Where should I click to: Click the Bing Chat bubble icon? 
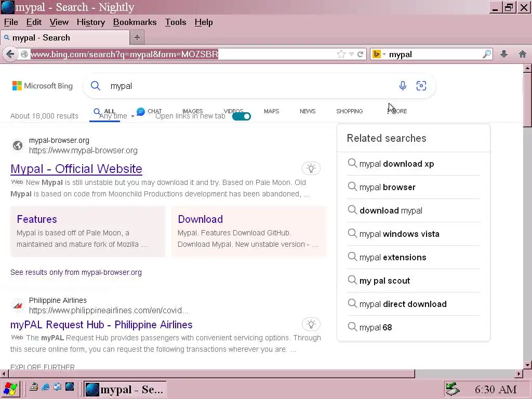click(x=140, y=111)
